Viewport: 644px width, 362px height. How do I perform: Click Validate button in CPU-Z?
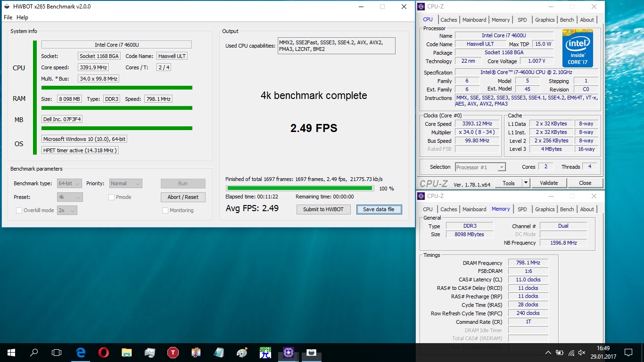549,183
